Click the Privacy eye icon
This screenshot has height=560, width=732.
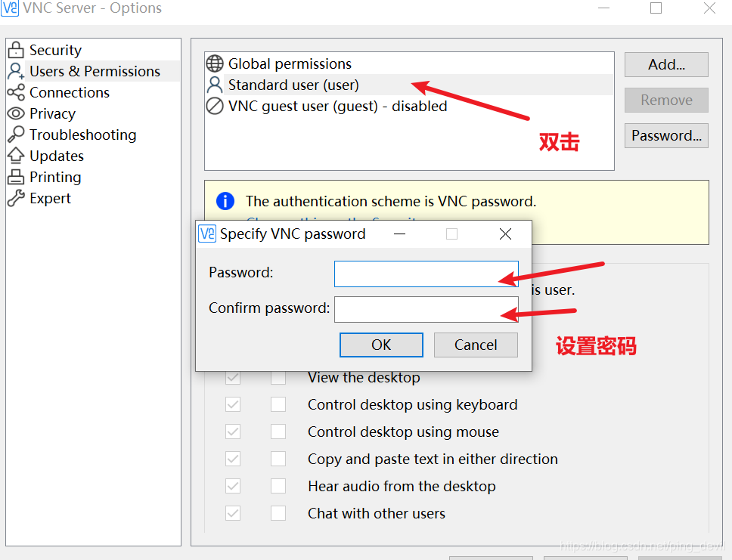click(x=16, y=113)
